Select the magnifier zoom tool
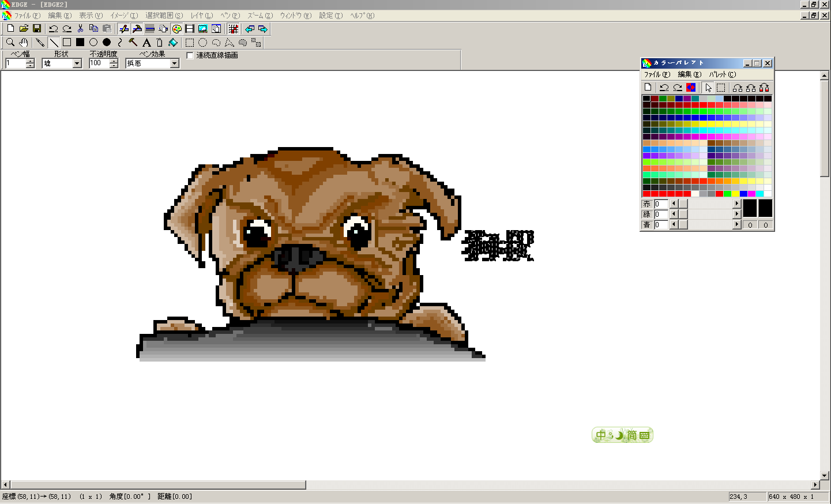The image size is (831, 504). [x=10, y=42]
